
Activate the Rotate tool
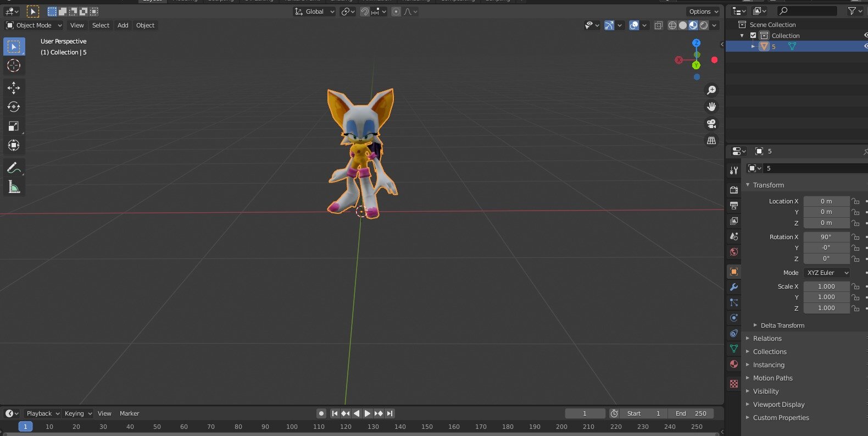click(x=14, y=107)
